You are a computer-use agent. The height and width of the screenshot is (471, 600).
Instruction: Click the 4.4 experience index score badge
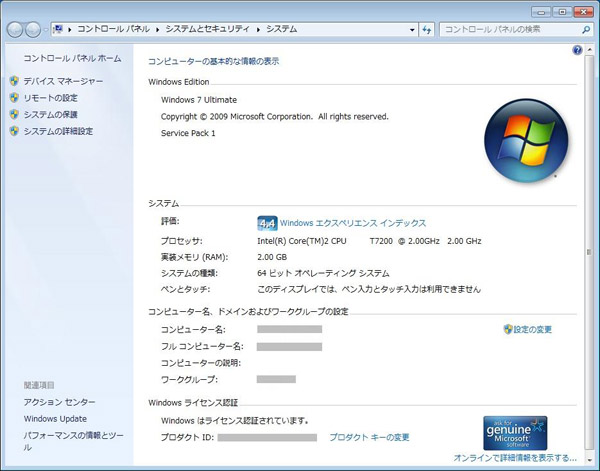[267, 223]
